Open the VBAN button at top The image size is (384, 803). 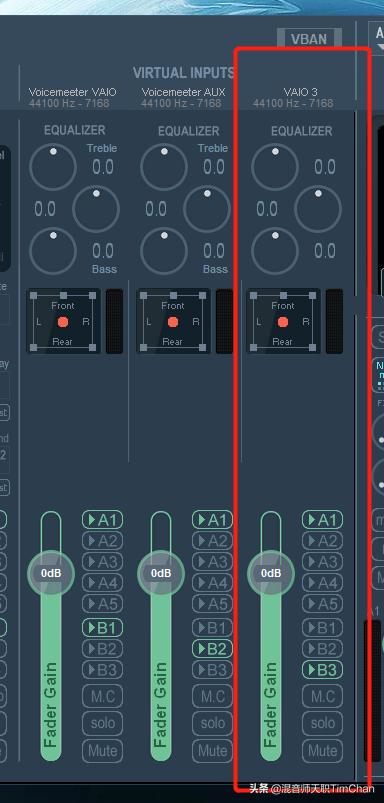point(309,39)
